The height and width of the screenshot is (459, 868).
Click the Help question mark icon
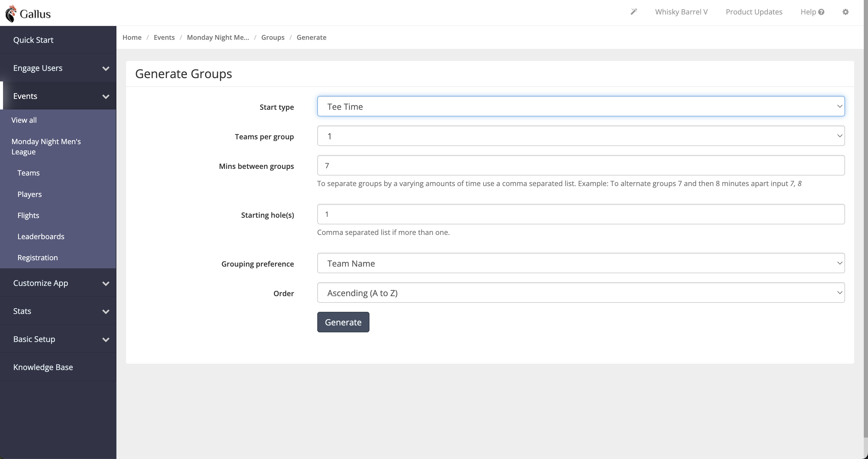[x=821, y=12]
